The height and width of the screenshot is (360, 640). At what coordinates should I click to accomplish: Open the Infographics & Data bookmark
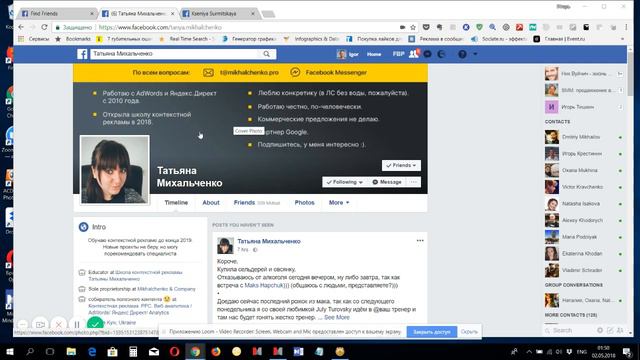(x=311, y=39)
